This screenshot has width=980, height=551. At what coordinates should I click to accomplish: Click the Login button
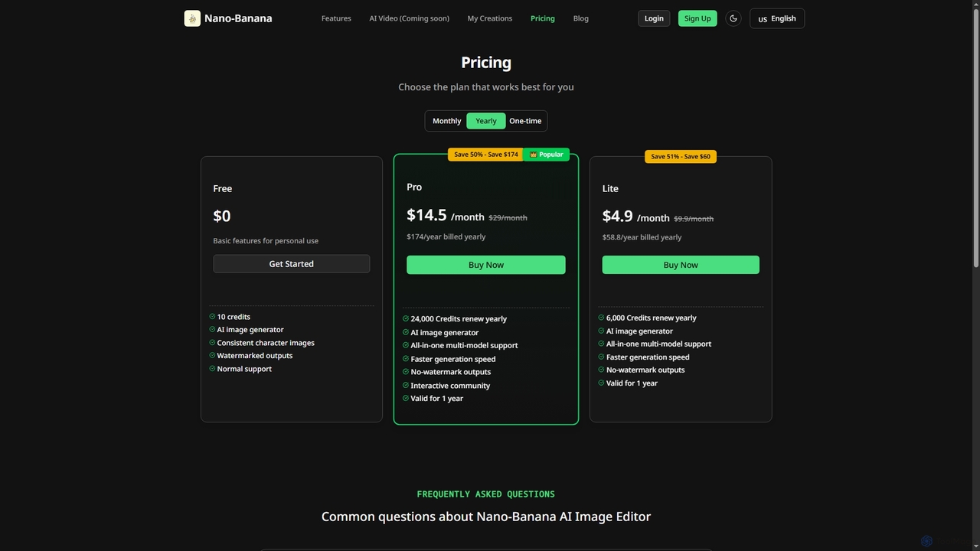coord(654,18)
